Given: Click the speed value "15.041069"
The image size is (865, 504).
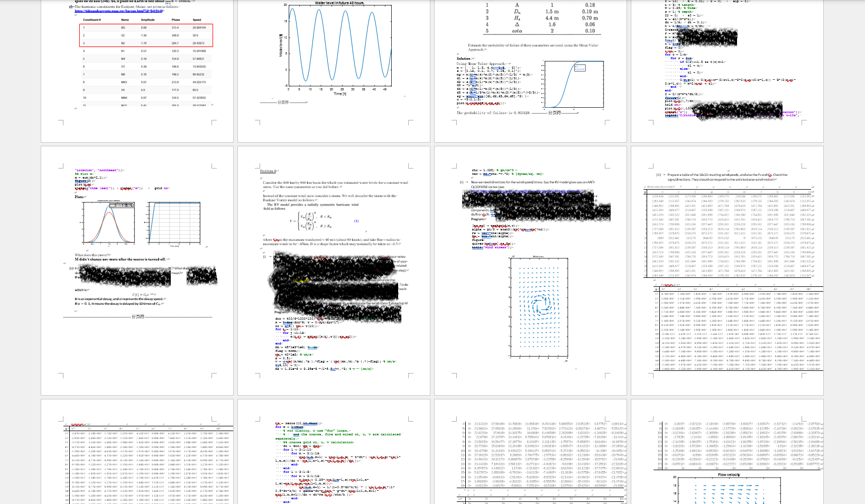Looking at the screenshot, I should (199, 51).
